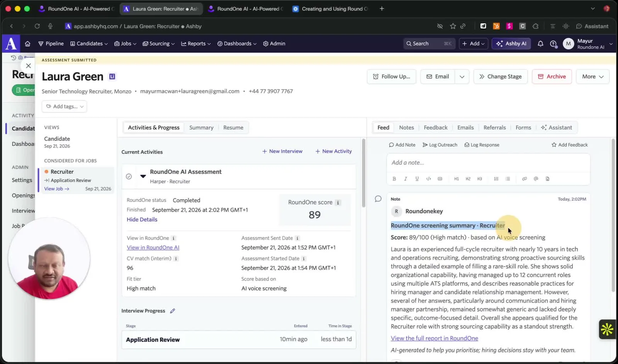This screenshot has width=618, height=364.
Task: Expand the Reports dropdown menu
Action: (x=196, y=44)
